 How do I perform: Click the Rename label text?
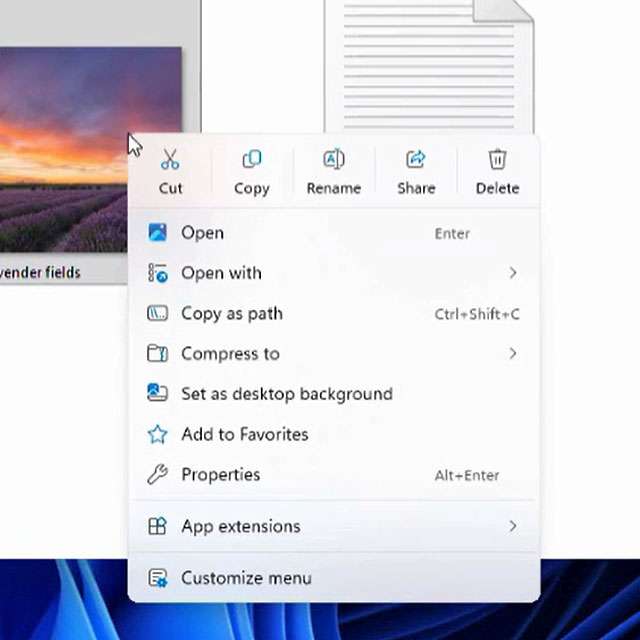(x=334, y=188)
